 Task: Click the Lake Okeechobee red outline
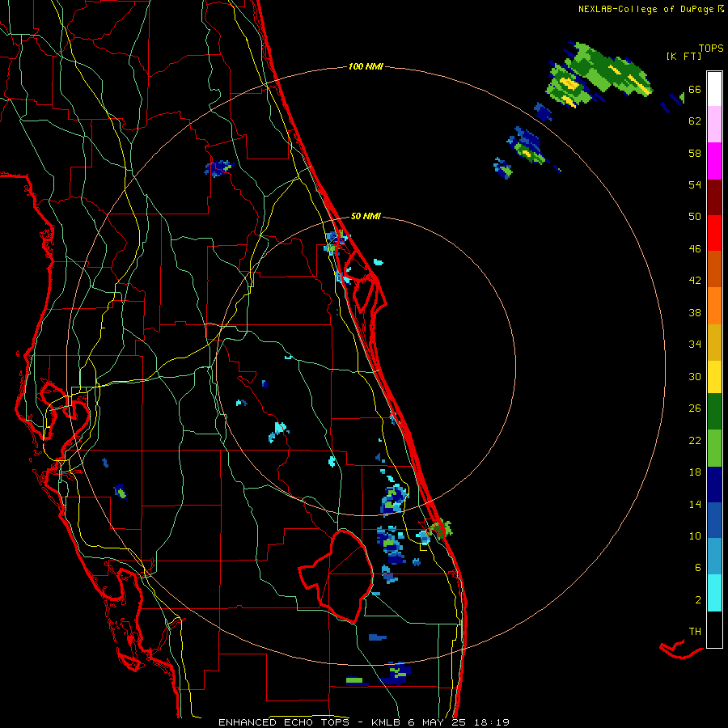[337, 576]
